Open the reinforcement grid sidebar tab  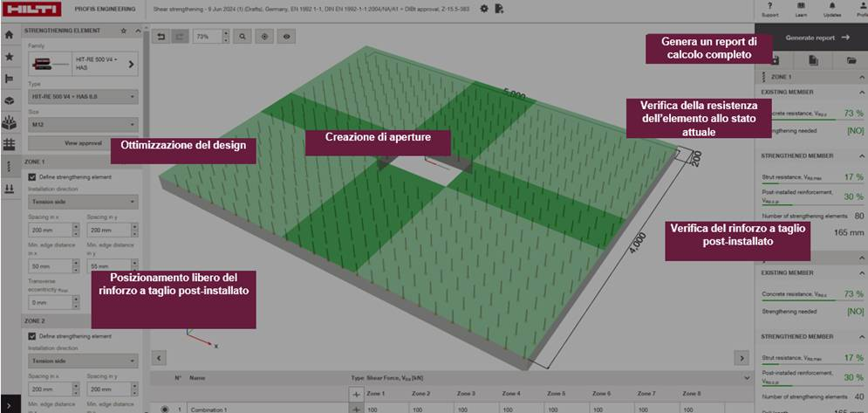pos(9,144)
